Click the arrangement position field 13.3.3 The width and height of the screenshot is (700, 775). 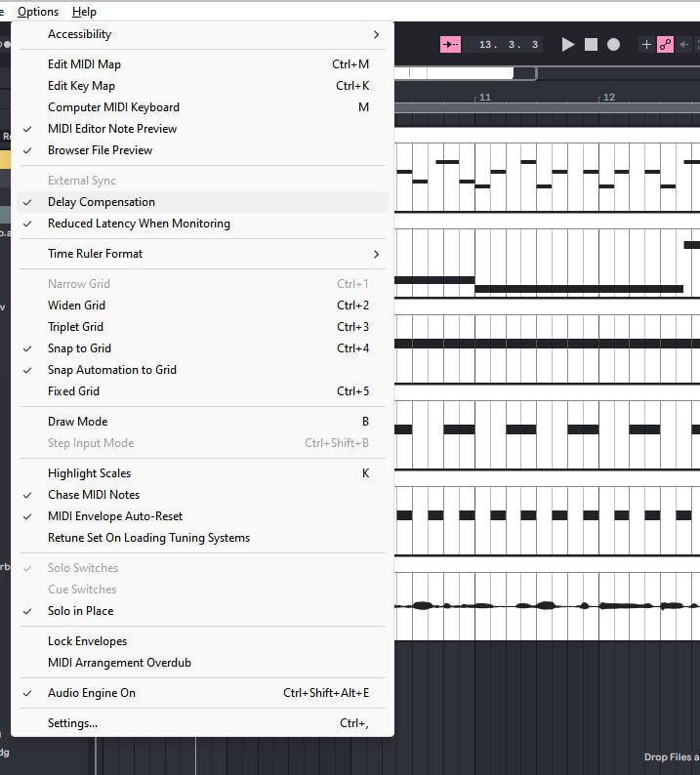coord(509,45)
